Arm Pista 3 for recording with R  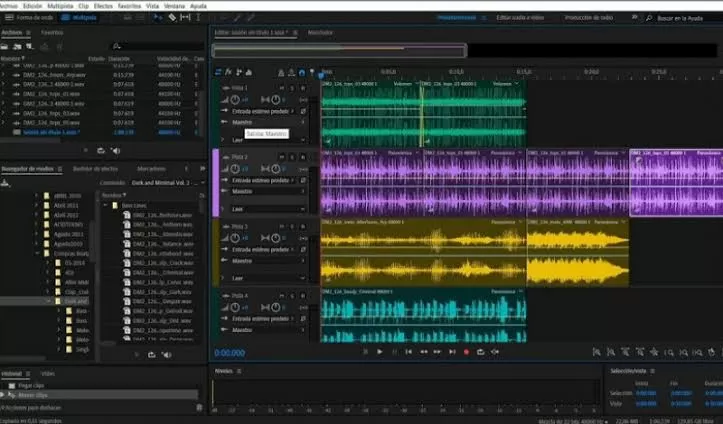click(302, 227)
